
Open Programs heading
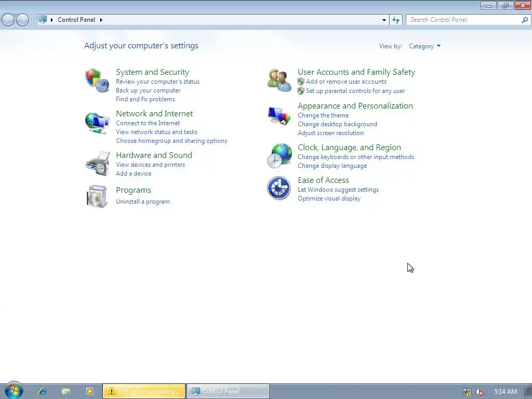134,190
